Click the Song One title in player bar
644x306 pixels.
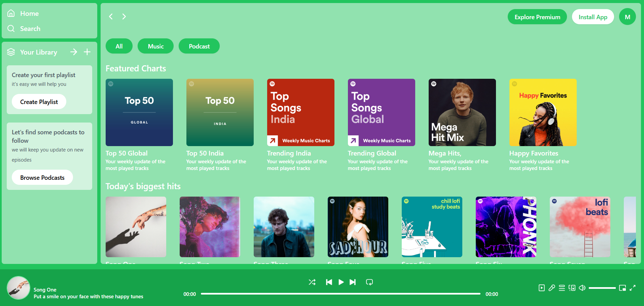(x=45, y=290)
